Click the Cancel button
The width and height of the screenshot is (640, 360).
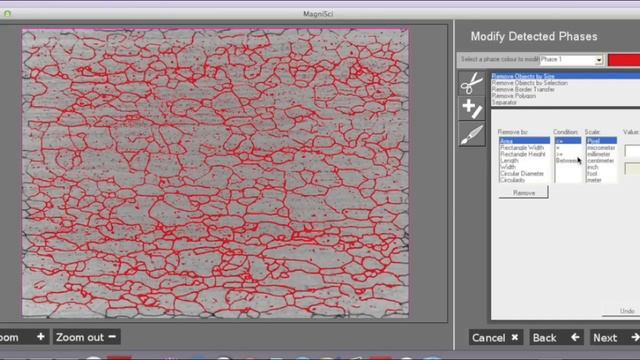pyautogui.click(x=496, y=338)
